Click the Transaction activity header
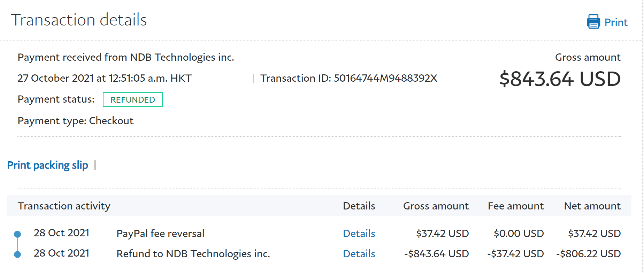Viewport: 644px width, 273px height. [64, 206]
